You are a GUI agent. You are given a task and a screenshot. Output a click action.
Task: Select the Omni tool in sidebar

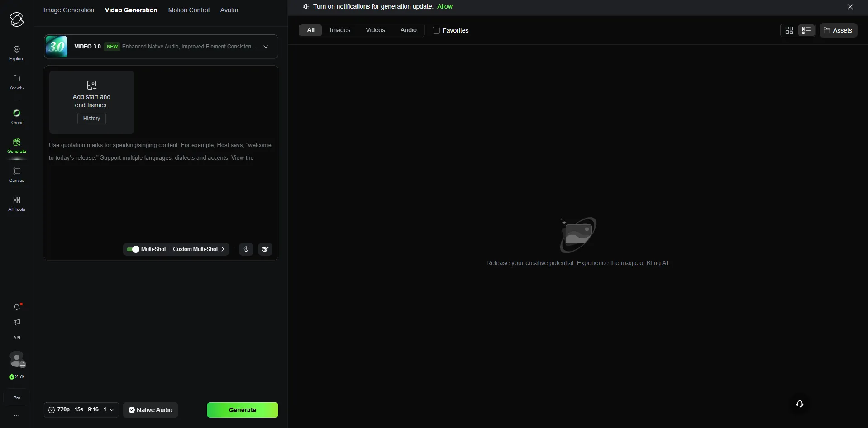point(17,116)
